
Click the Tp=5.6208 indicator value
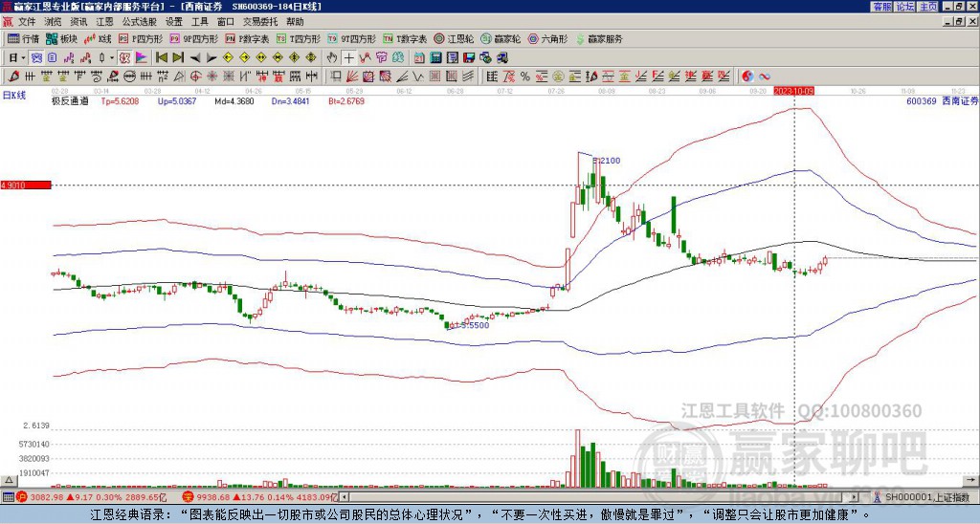(x=120, y=100)
